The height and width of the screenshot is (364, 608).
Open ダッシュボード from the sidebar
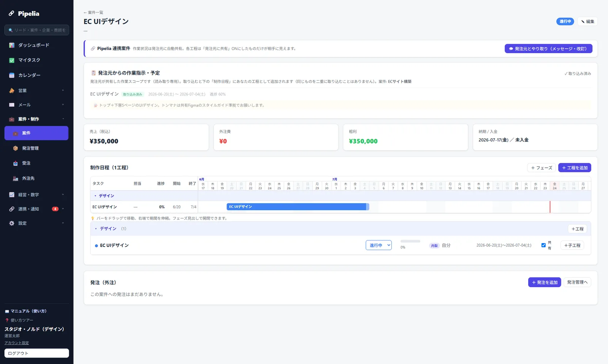(36, 45)
